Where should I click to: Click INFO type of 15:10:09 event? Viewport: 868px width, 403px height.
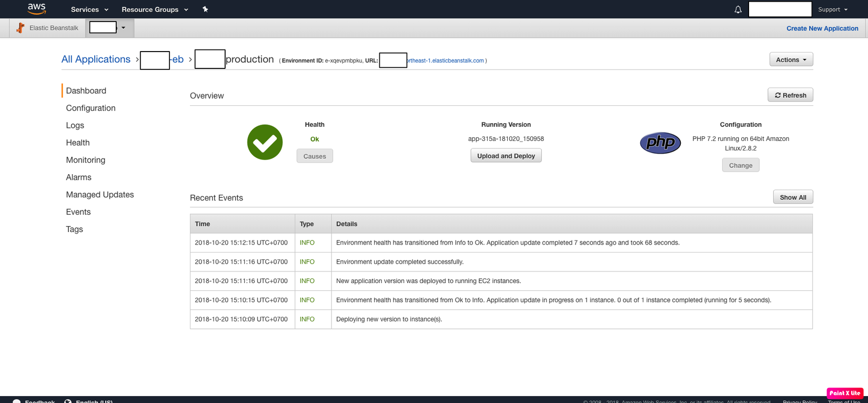point(307,319)
